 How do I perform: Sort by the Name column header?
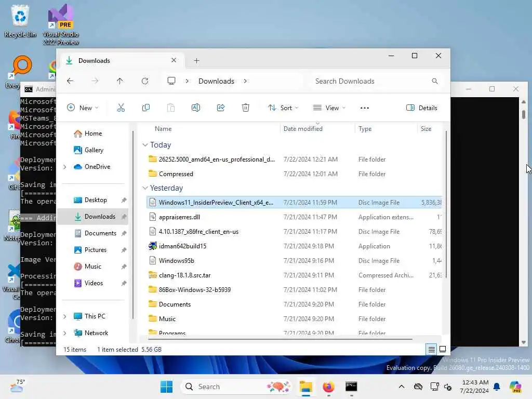(163, 129)
